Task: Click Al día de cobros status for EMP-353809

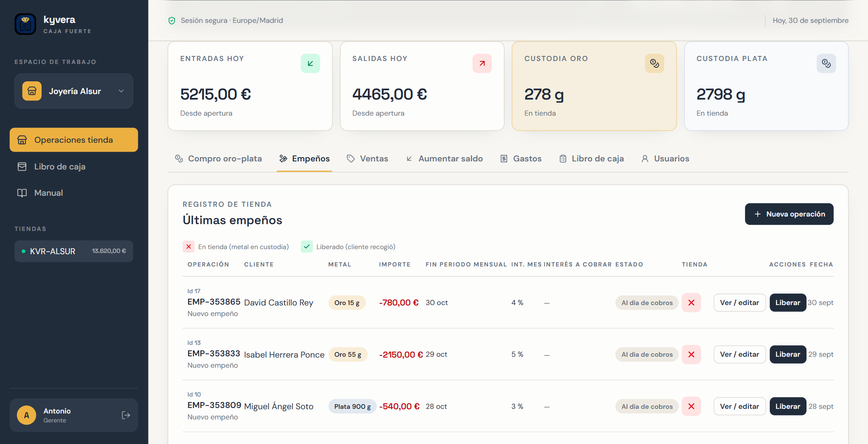Action: click(647, 406)
